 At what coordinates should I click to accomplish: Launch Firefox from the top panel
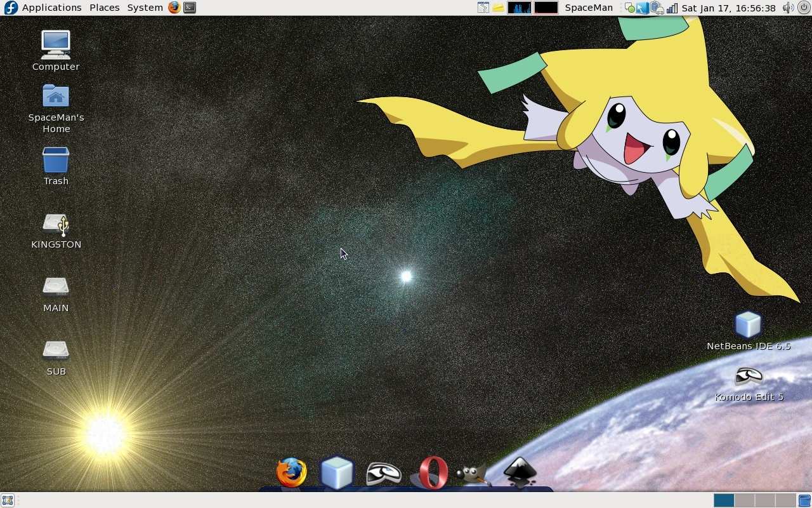click(x=174, y=8)
